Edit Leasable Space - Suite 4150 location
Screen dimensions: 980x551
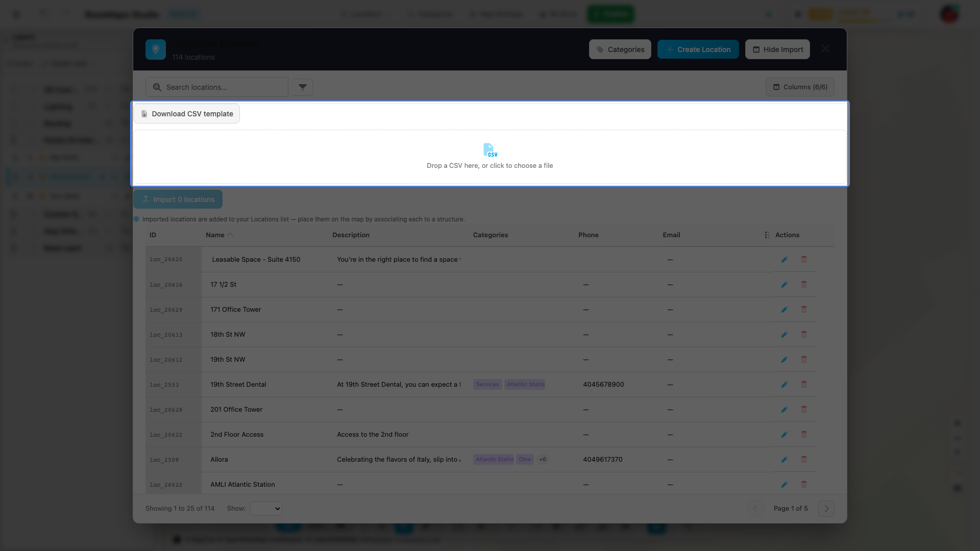[785, 260]
